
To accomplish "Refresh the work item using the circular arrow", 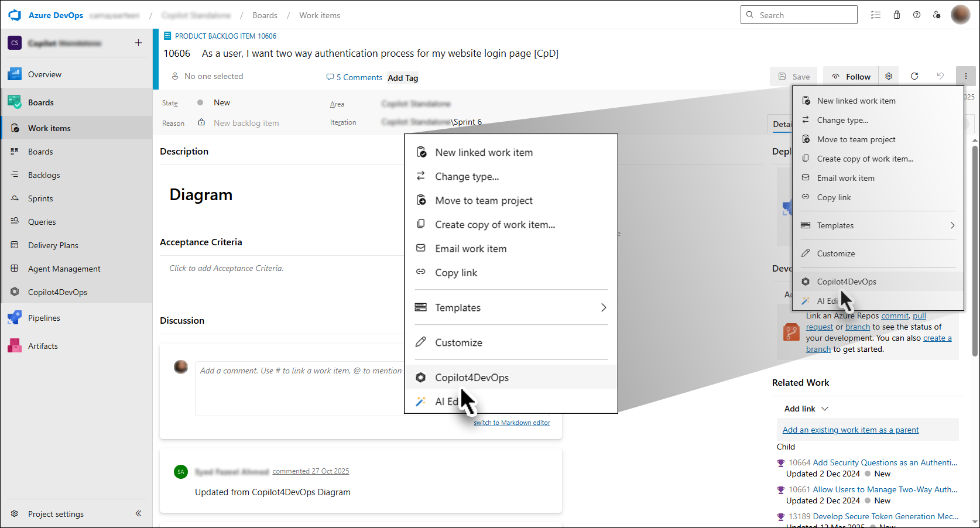I will coord(914,76).
